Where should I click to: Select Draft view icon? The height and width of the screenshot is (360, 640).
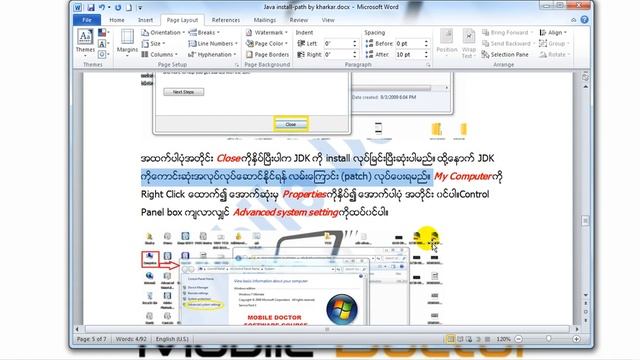(x=487, y=339)
